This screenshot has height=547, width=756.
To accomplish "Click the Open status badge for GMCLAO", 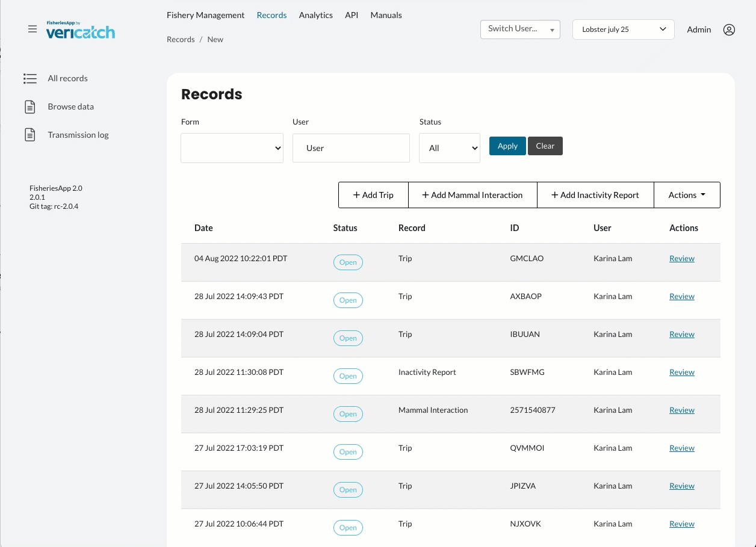I will 348,262.
